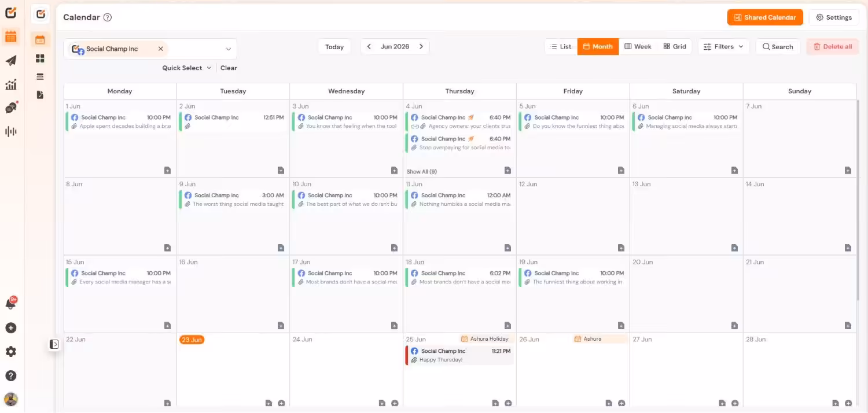868x413 pixels.
Task: Remove the Social Champ Inc account chip
Action: tap(161, 49)
